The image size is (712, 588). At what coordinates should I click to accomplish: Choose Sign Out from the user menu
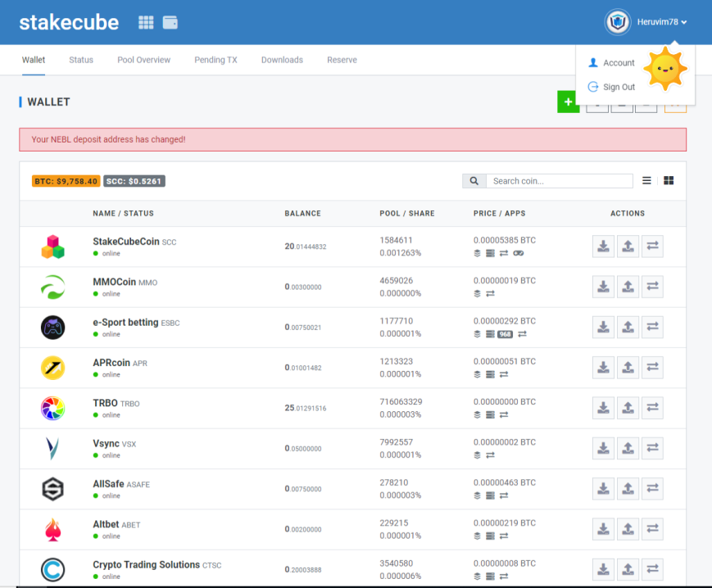(611, 87)
